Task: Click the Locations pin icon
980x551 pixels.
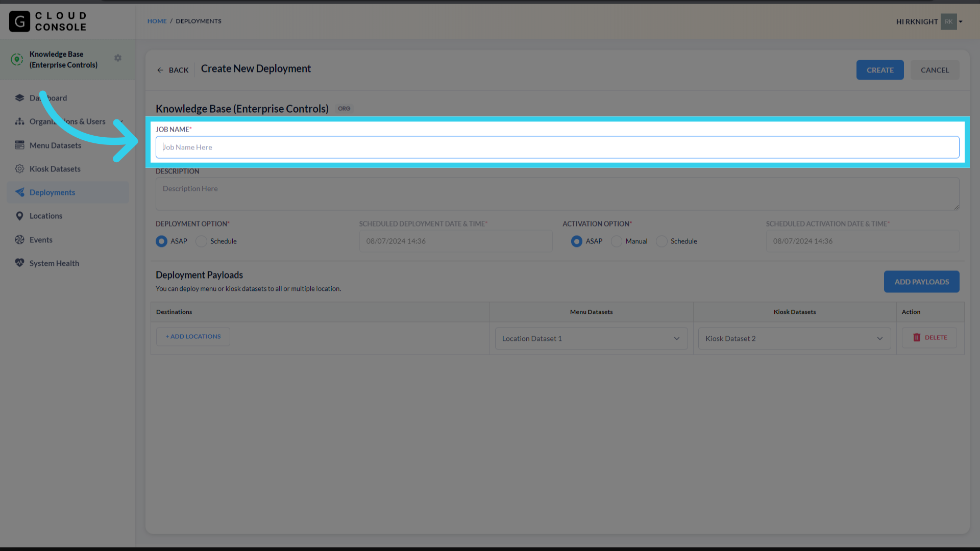Action: (19, 216)
